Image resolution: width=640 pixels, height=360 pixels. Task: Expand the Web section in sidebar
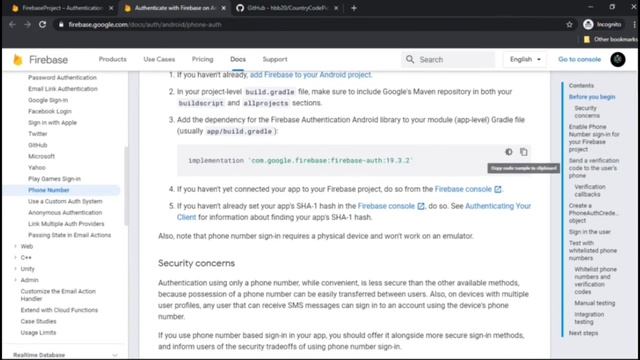tap(16, 246)
